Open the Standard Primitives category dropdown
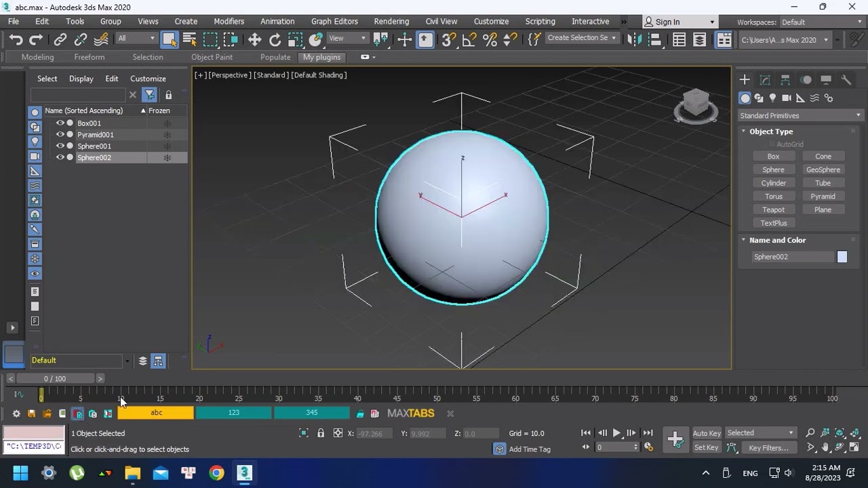The image size is (868, 488). click(800, 116)
